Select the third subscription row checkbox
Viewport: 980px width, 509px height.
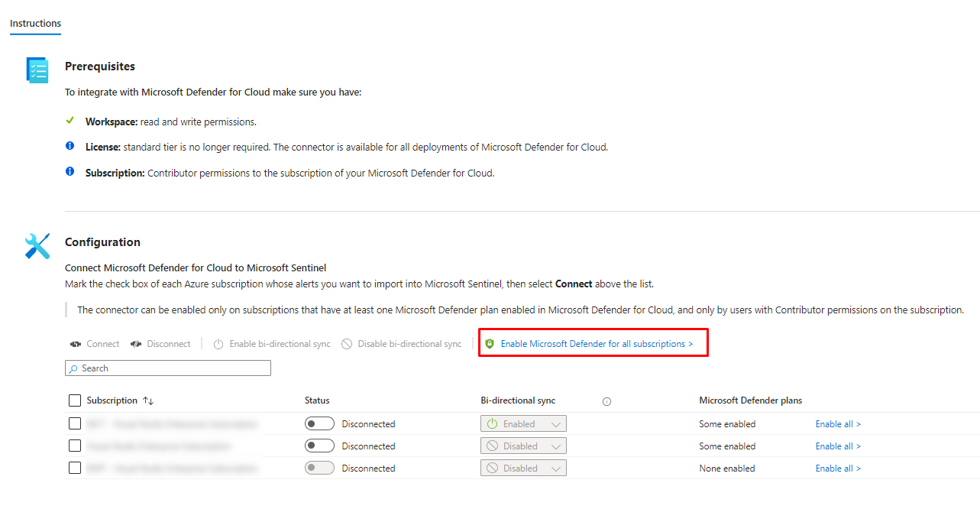(75, 468)
